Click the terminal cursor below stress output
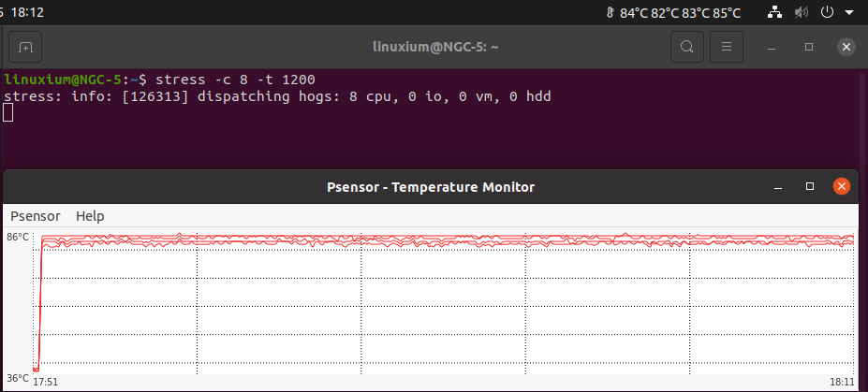 click(7, 112)
